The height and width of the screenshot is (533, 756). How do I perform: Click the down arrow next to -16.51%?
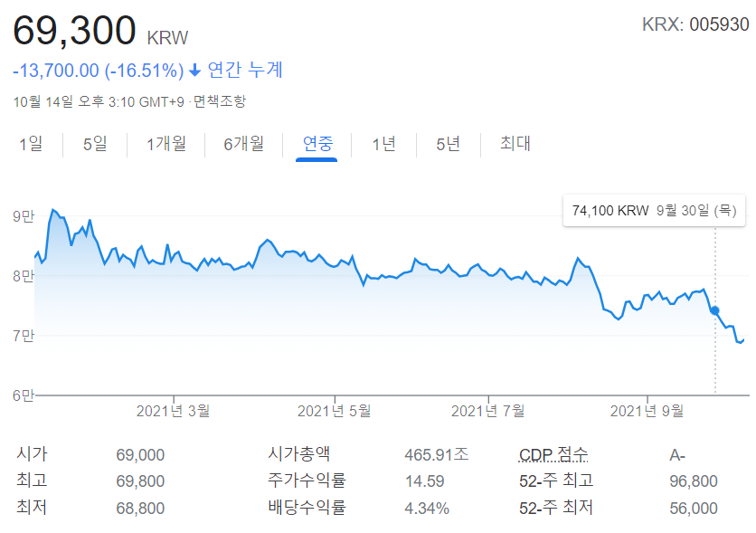tap(194, 71)
